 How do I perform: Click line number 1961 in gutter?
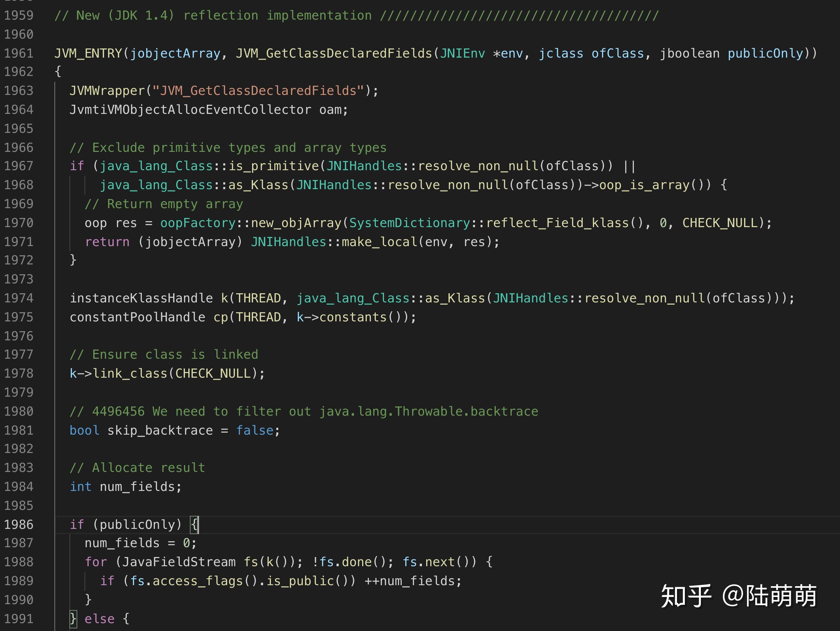click(19, 53)
